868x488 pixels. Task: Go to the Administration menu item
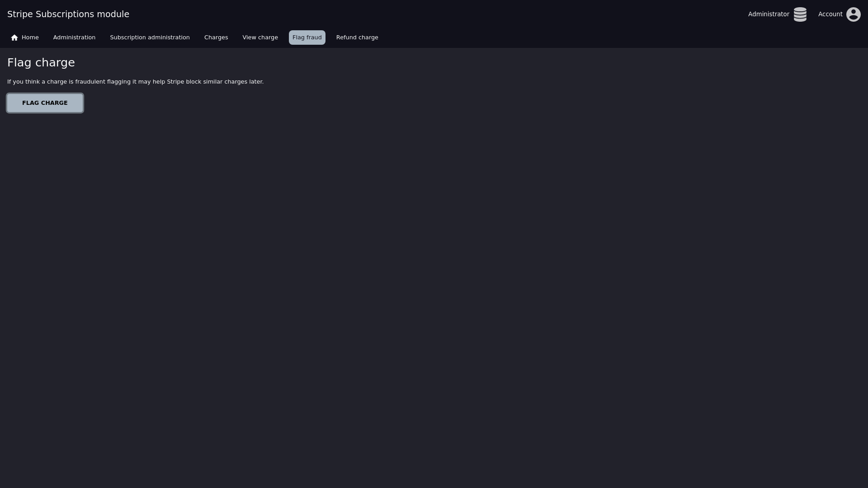(74, 38)
